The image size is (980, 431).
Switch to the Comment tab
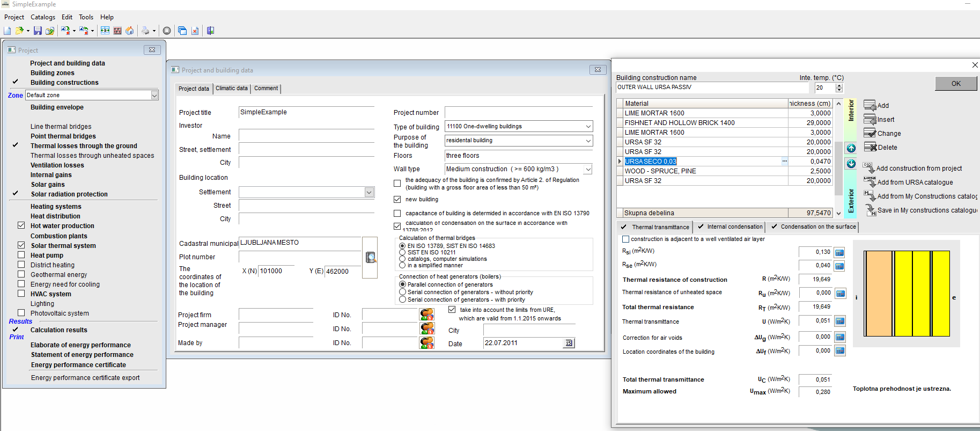click(x=266, y=88)
